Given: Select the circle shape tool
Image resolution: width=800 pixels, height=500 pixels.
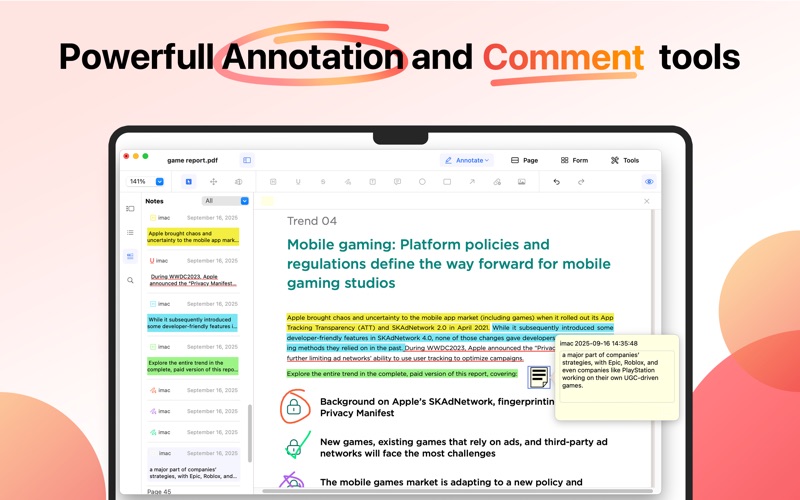Looking at the screenshot, I should [x=422, y=182].
